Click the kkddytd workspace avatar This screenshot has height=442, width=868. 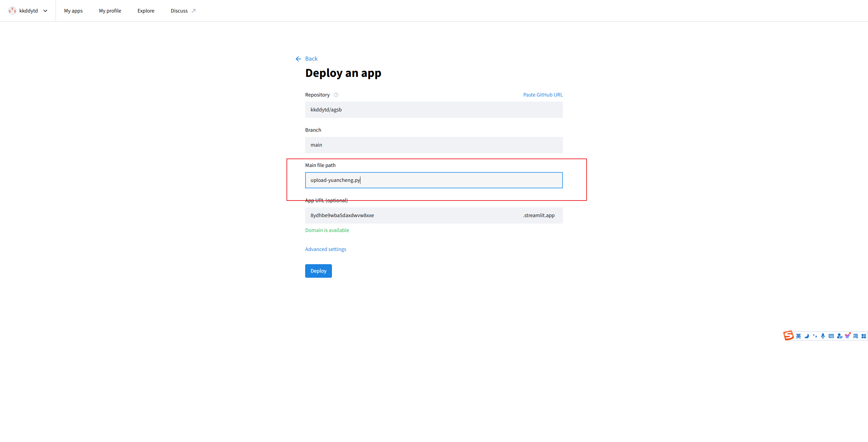point(13,11)
